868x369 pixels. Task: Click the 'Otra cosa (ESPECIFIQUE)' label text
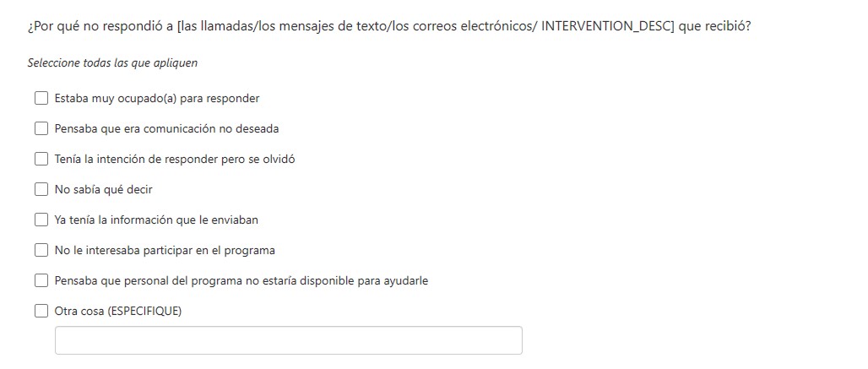118,311
